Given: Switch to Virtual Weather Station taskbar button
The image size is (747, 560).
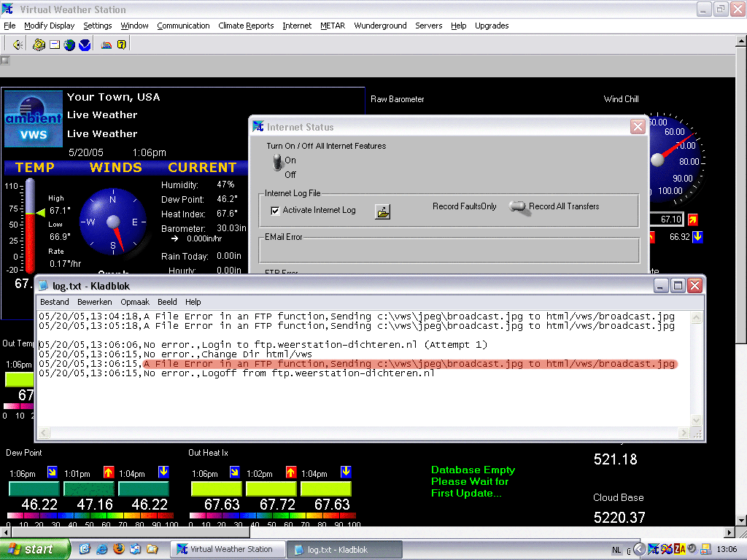Looking at the screenshot, I should coord(228,550).
